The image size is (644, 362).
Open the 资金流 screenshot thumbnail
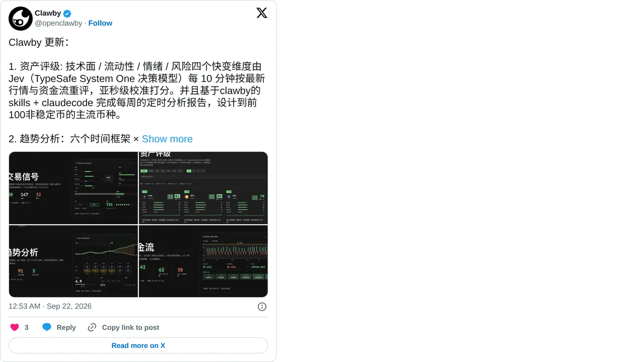click(203, 261)
